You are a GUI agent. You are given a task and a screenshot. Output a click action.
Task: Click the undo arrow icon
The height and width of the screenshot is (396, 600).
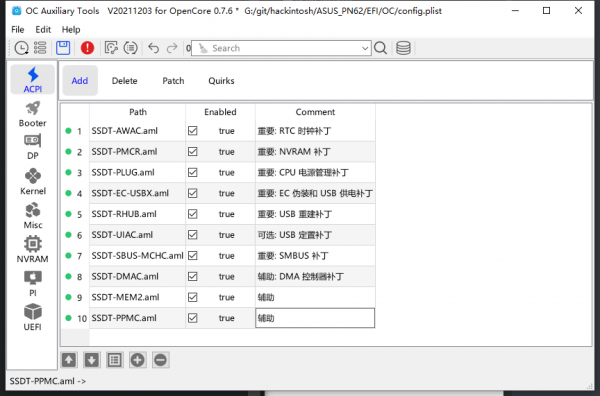[x=153, y=48]
